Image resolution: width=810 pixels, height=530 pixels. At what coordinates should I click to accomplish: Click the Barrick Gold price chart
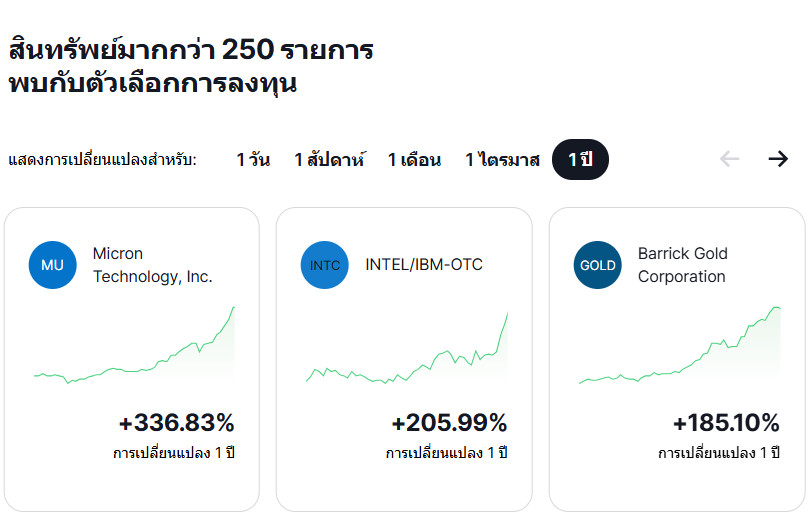(680, 350)
